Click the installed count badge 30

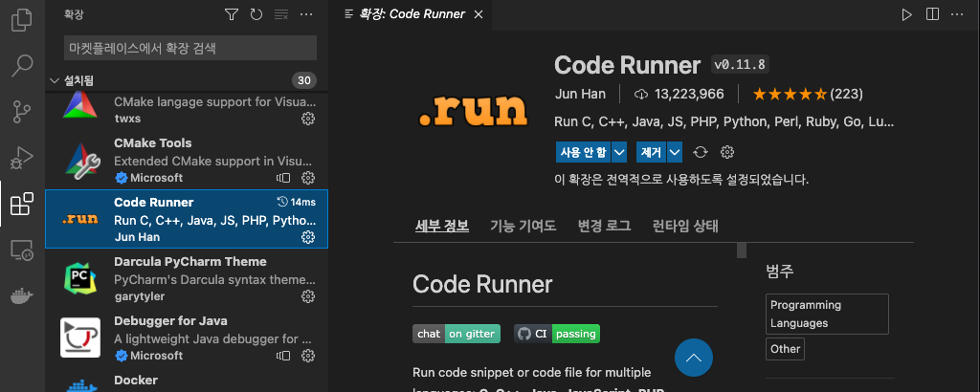(x=304, y=80)
